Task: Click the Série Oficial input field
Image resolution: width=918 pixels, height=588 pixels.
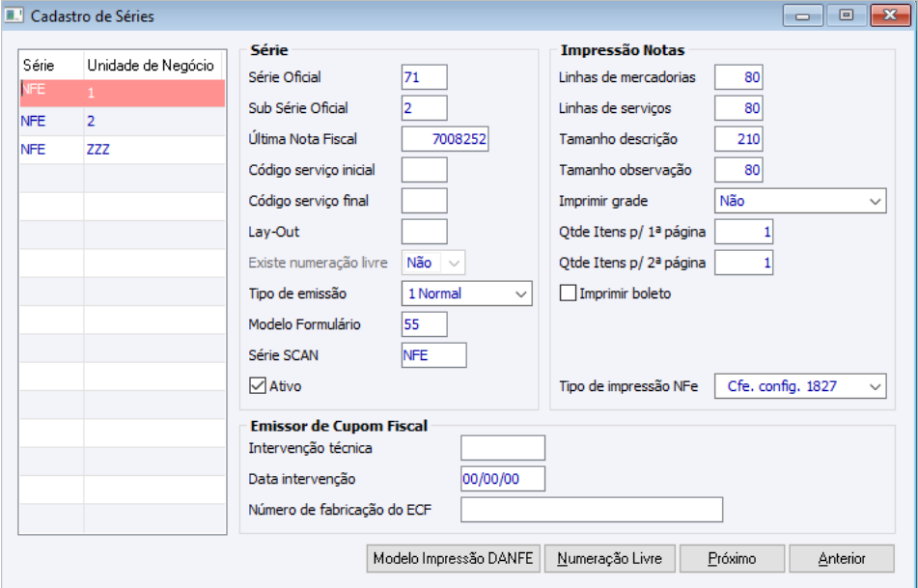Action: click(424, 77)
